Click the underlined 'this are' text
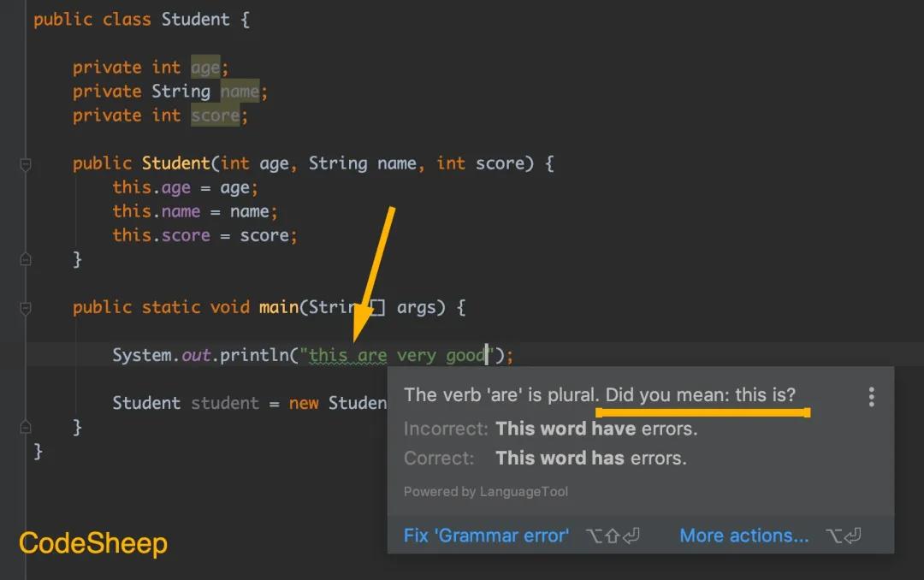The image size is (924, 580). tap(348, 355)
